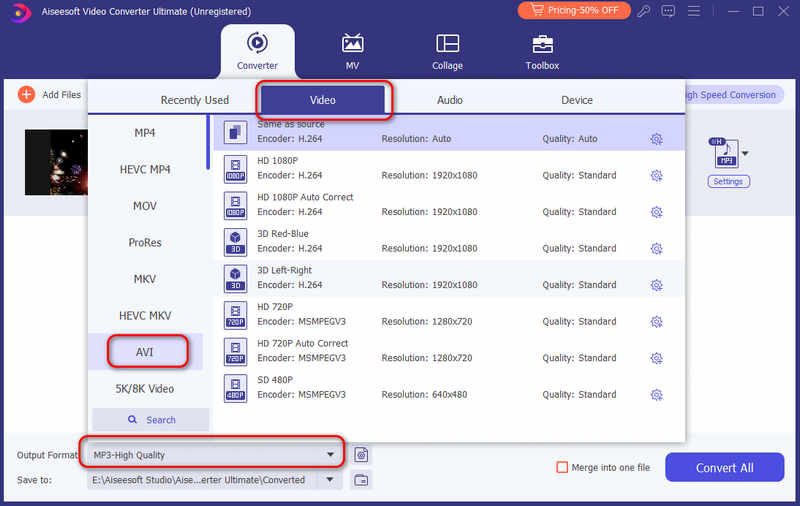Open settings gear for HD 1080P preset
Image resolution: width=800 pixels, height=506 pixels.
coord(657,175)
